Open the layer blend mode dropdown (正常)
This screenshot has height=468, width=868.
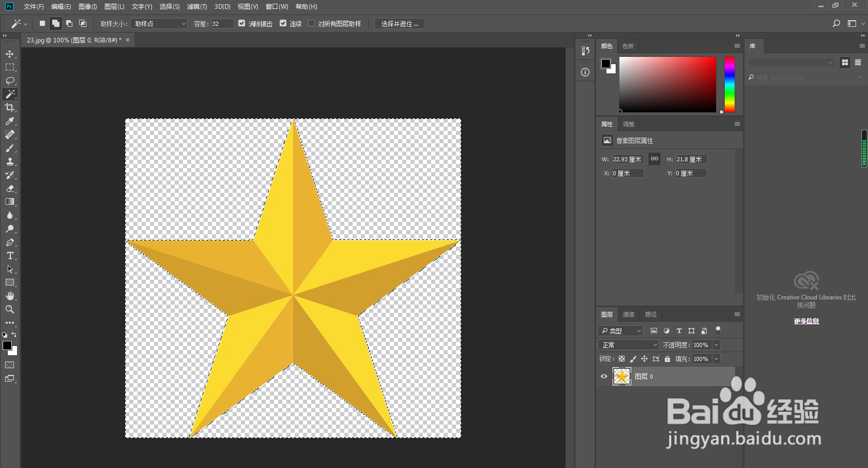pyautogui.click(x=628, y=345)
